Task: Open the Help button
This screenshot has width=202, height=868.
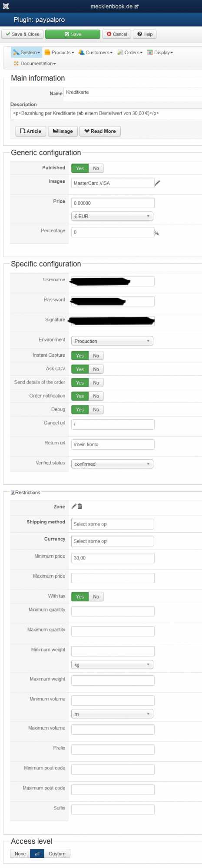Action: point(145,34)
